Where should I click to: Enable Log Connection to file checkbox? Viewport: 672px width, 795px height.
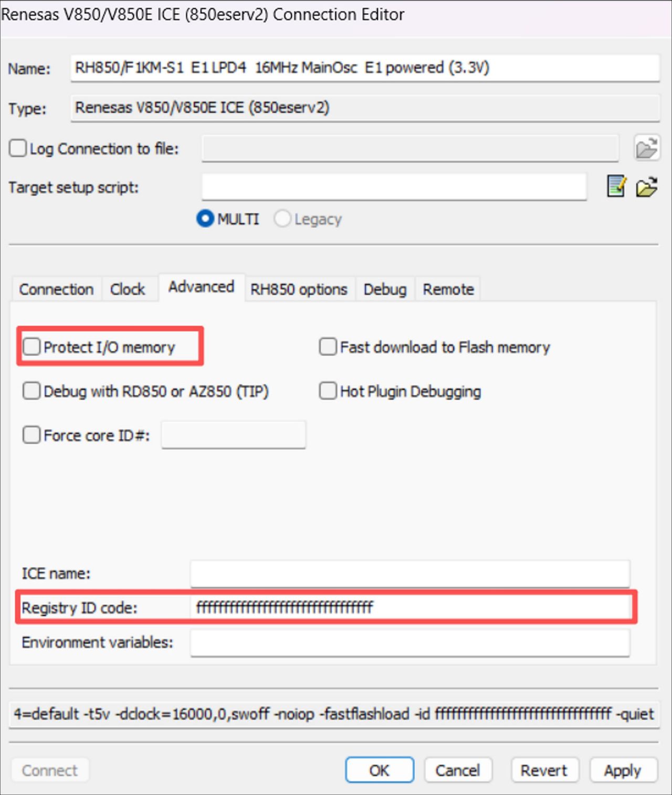tap(17, 148)
